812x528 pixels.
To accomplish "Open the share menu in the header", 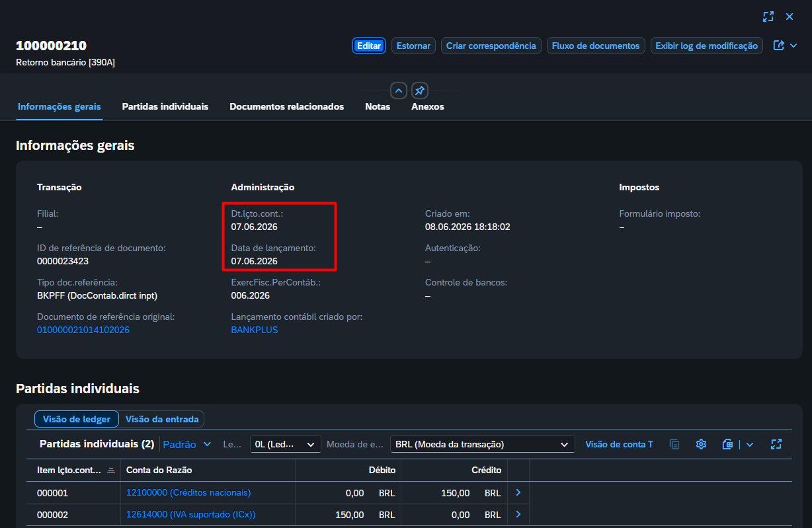I will coord(786,46).
